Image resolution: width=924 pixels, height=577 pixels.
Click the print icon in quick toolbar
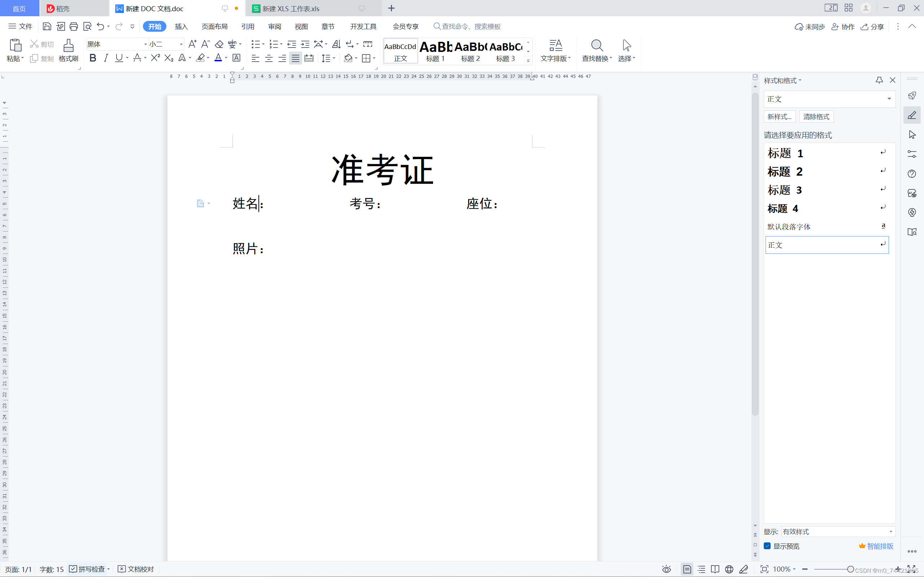[74, 26]
